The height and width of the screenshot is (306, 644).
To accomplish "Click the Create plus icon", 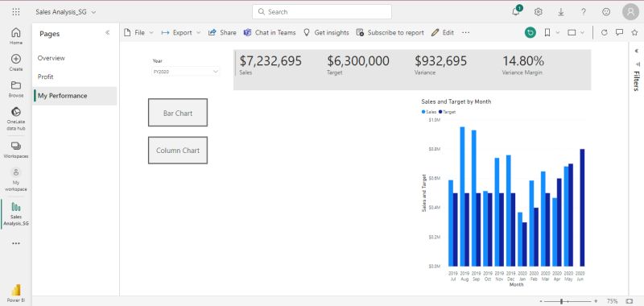I will click(16, 63).
